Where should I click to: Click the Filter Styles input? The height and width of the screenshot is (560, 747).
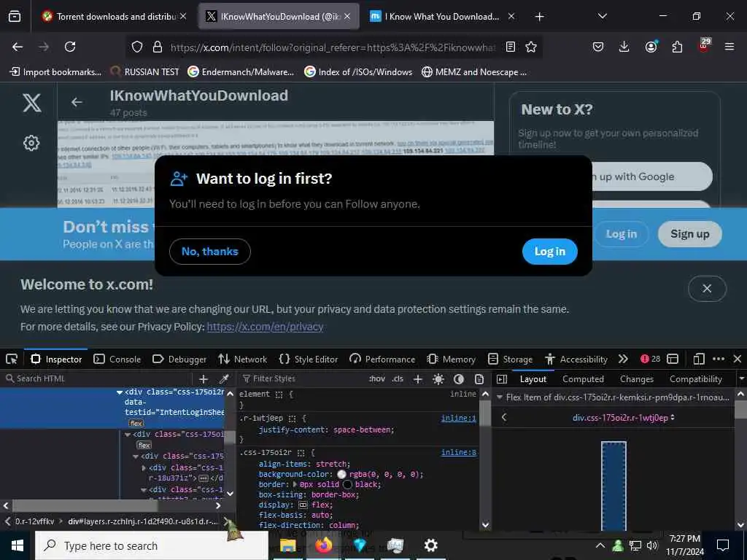point(301,379)
